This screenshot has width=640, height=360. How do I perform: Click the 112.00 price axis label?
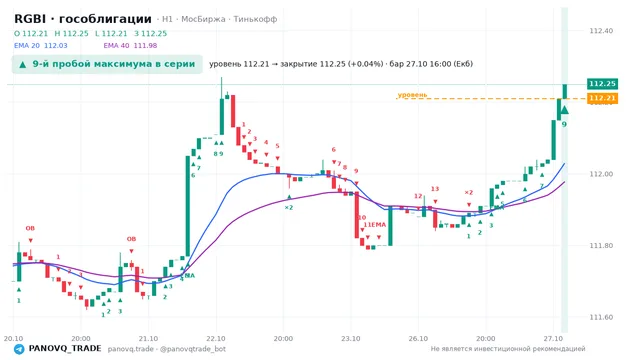pyautogui.click(x=601, y=174)
